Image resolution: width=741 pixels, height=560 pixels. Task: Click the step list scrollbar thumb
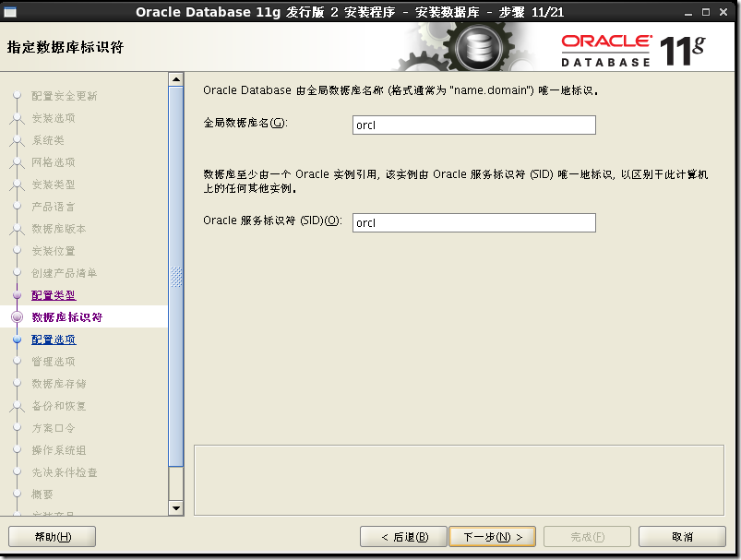(x=176, y=277)
